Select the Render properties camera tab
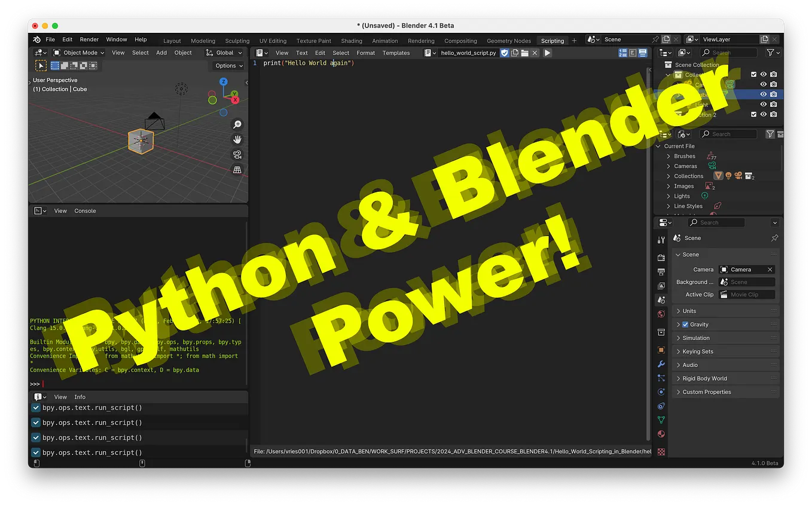Image resolution: width=812 pixels, height=505 pixels. (x=661, y=258)
